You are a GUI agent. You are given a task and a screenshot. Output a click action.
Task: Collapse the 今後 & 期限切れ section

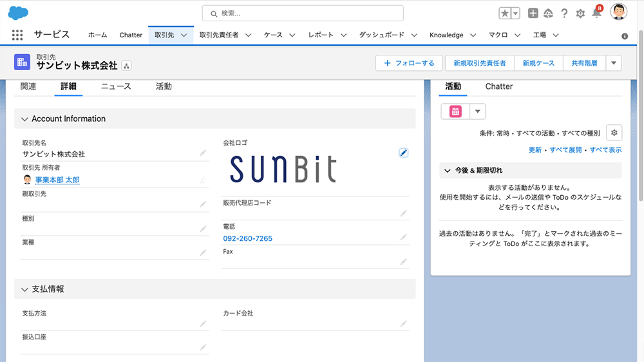448,171
